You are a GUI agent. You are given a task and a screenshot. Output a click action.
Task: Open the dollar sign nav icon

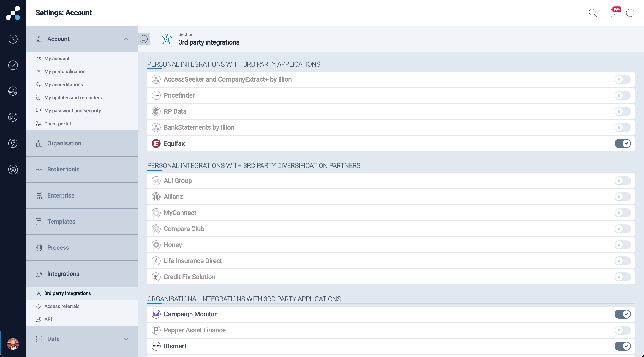tap(13, 39)
